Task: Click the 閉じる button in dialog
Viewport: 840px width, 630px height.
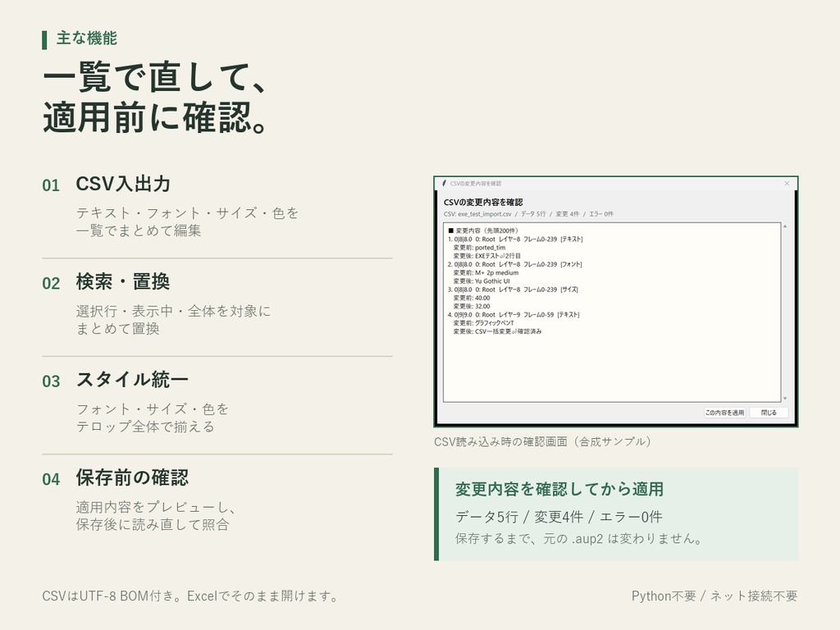Action: tap(768, 413)
